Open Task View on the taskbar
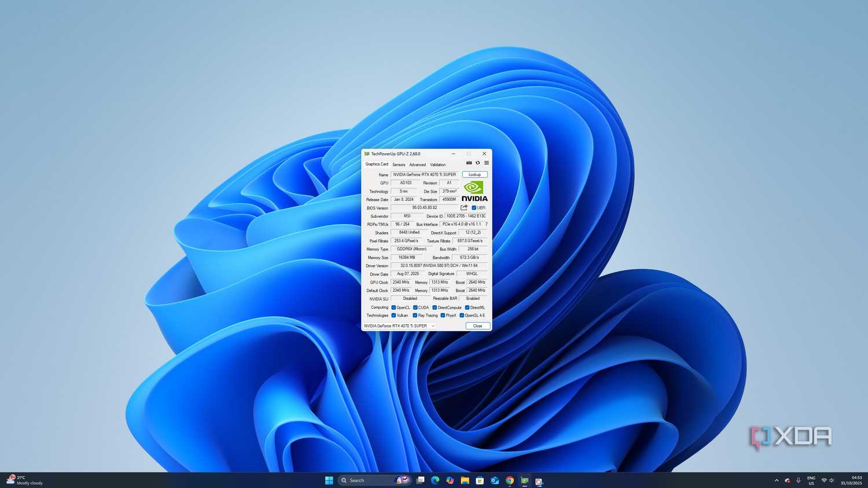 coord(421,480)
